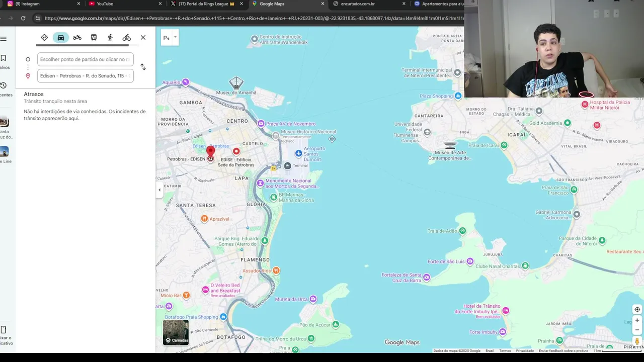Click the AquaRio map pin
The height and width of the screenshot is (362, 644).
click(x=186, y=82)
